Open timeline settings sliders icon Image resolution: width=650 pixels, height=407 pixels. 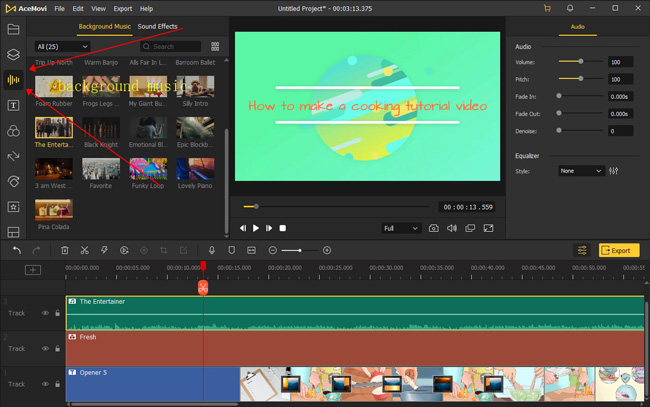coord(582,250)
